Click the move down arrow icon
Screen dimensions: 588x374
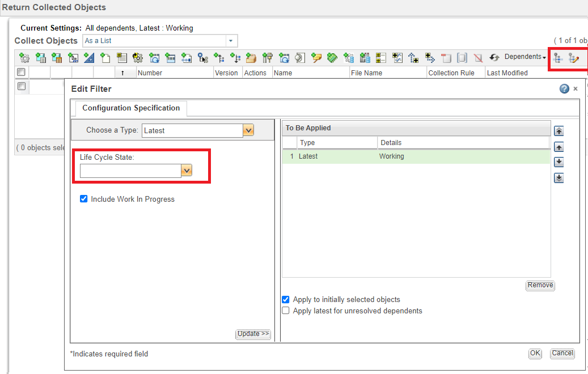pyautogui.click(x=559, y=163)
